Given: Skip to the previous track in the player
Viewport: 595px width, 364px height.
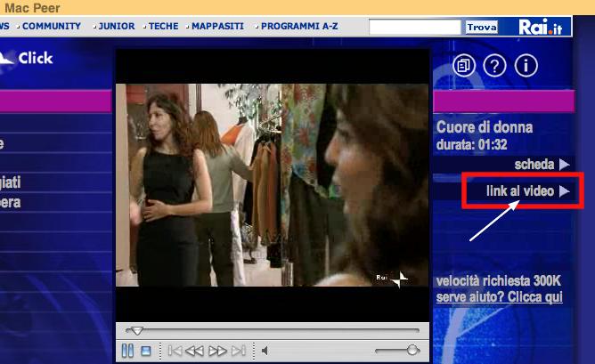Looking at the screenshot, I should [x=175, y=351].
